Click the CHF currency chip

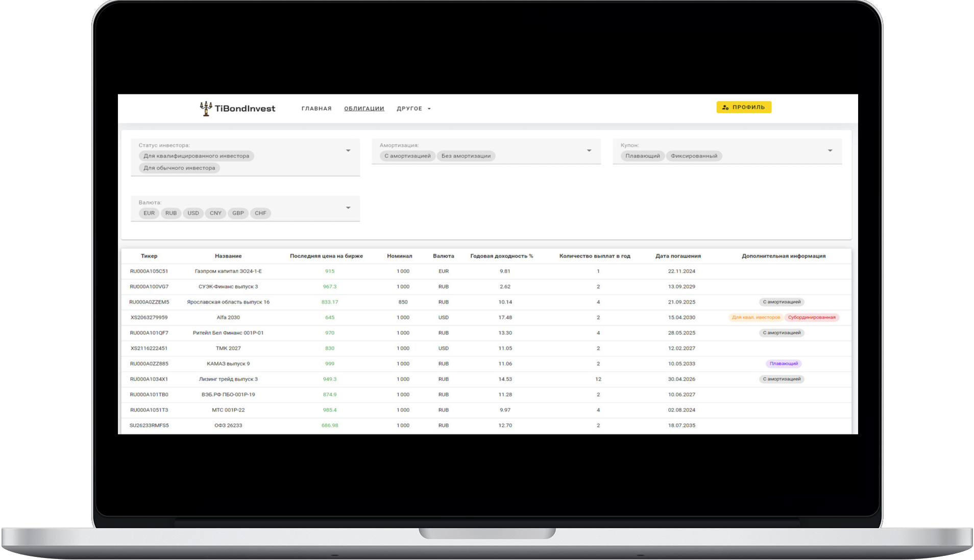coord(261,213)
